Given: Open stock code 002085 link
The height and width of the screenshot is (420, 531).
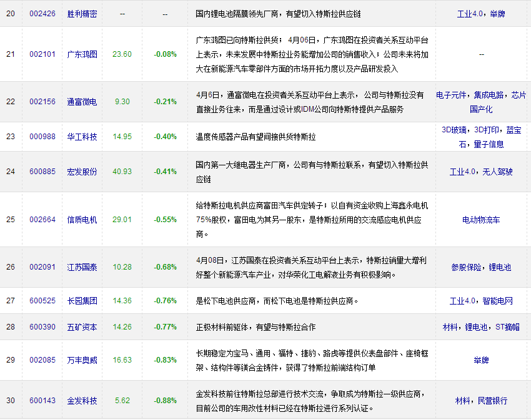Looking at the screenshot, I should 42,359.
